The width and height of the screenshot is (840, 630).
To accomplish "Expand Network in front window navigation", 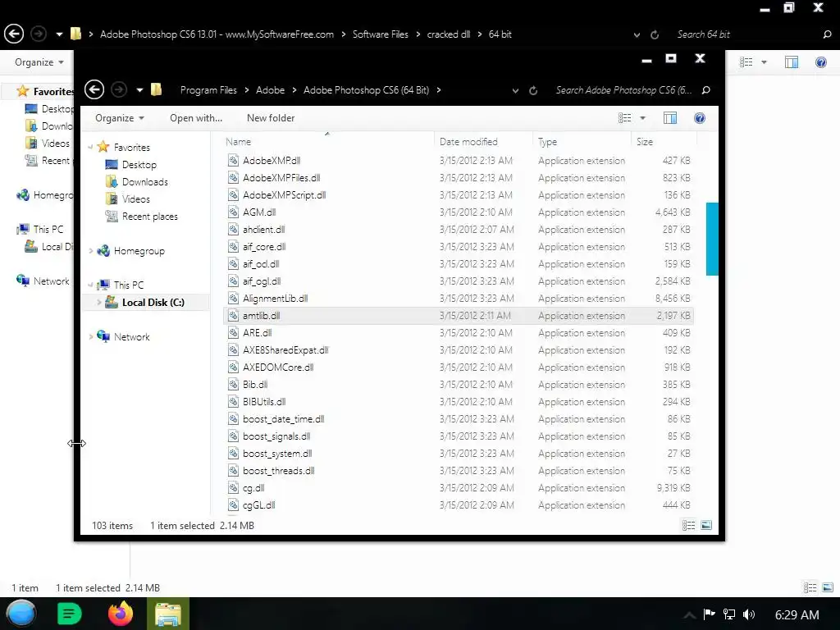I will coord(90,337).
